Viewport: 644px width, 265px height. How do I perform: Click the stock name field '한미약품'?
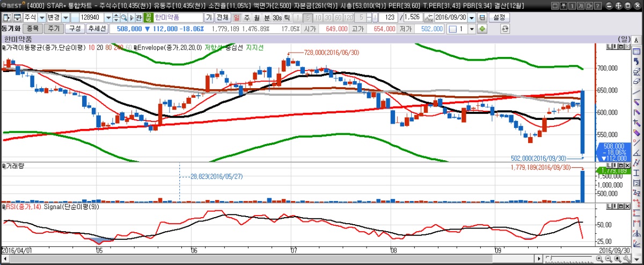pos(178,17)
